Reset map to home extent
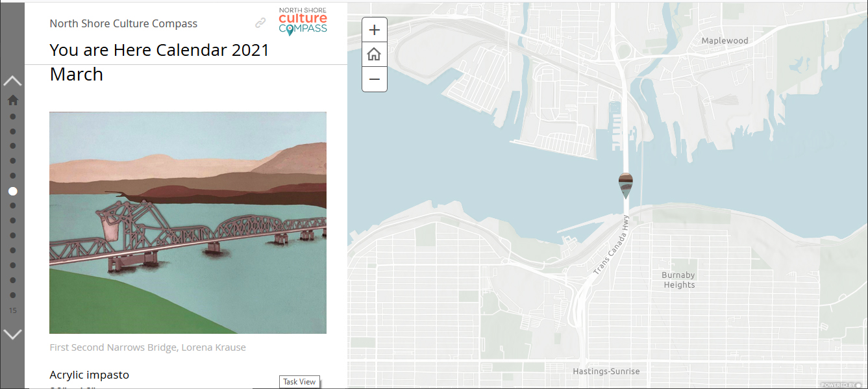 375,55
